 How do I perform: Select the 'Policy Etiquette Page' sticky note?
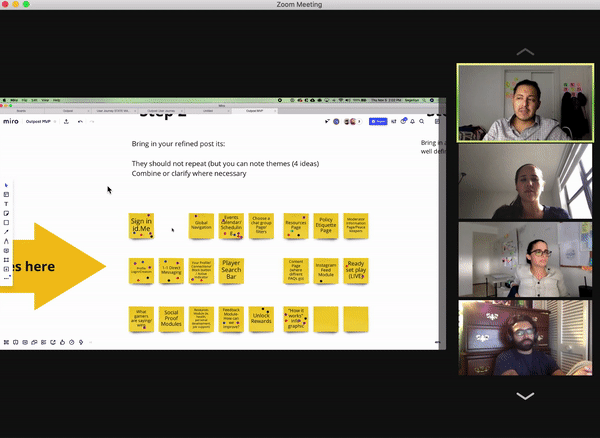click(x=326, y=226)
